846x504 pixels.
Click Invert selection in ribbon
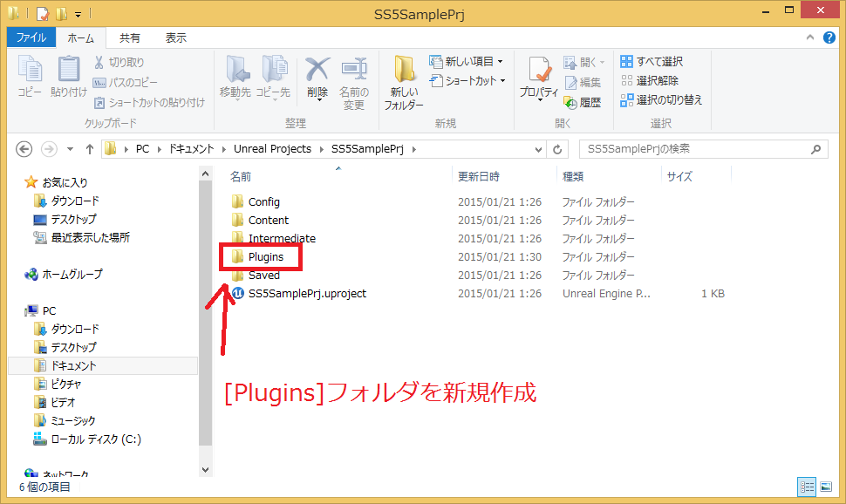click(661, 100)
